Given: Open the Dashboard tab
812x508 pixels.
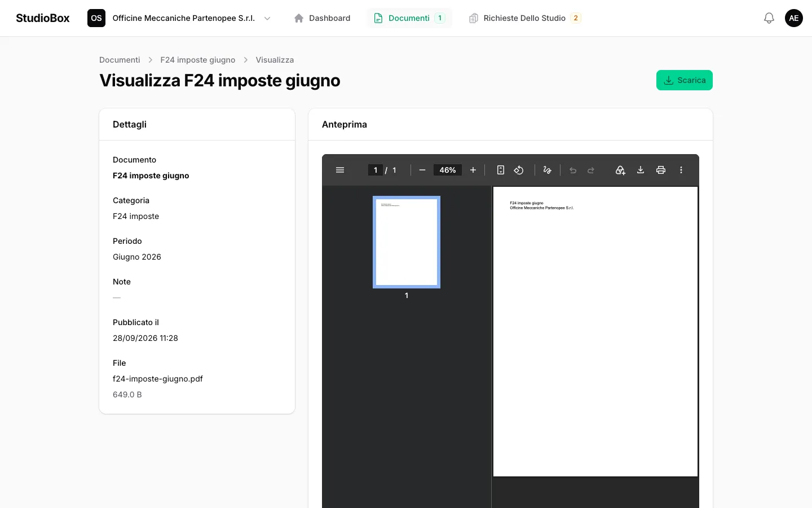Looking at the screenshot, I should click(x=322, y=18).
